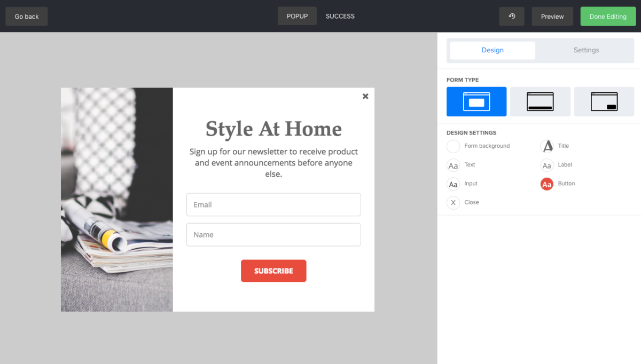Open the Label design setting
This screenshot has width=641, height=364.
point(546,165)
